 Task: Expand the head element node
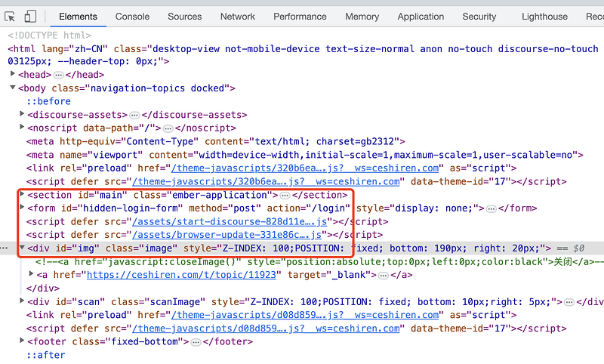(x=12, y=73)
